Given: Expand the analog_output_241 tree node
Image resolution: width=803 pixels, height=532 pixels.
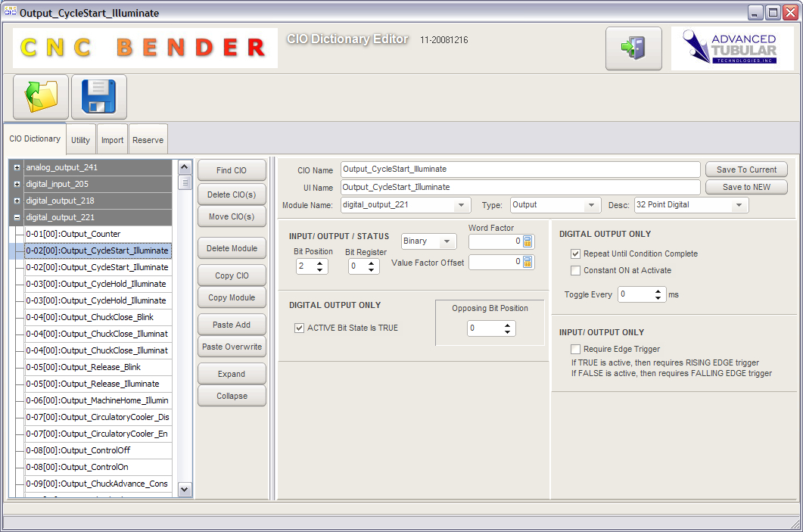Looking at the screenshot, I should tap(17, 167).
